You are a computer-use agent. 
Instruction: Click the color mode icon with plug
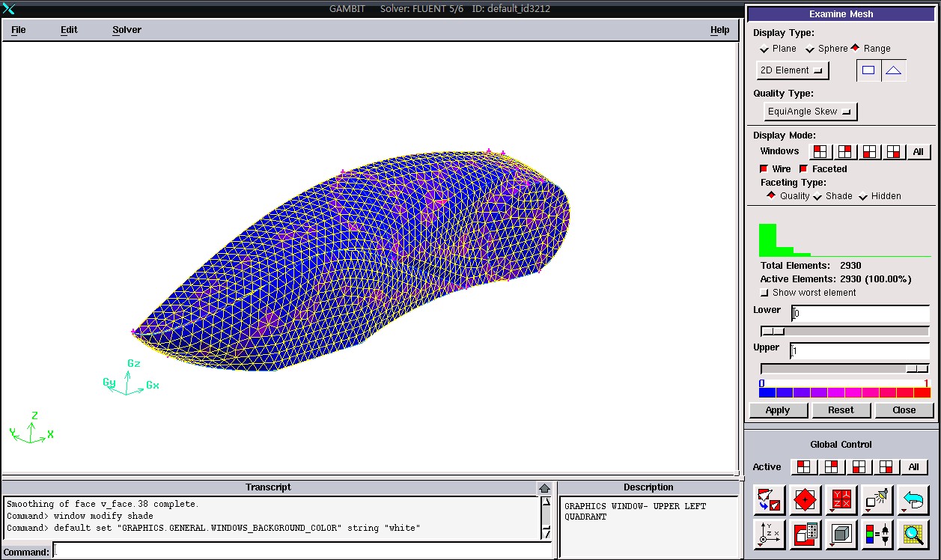tap(877, 535)
